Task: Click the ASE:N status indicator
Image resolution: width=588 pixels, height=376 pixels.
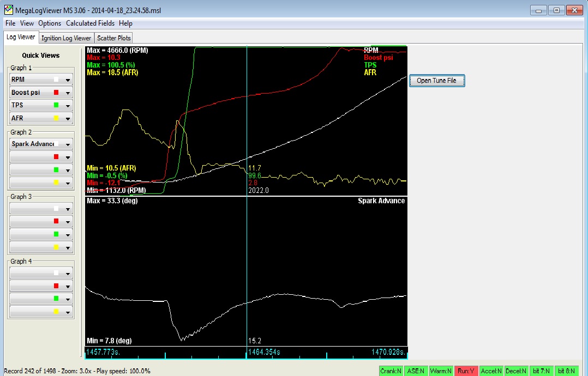Action: (416, 371)
